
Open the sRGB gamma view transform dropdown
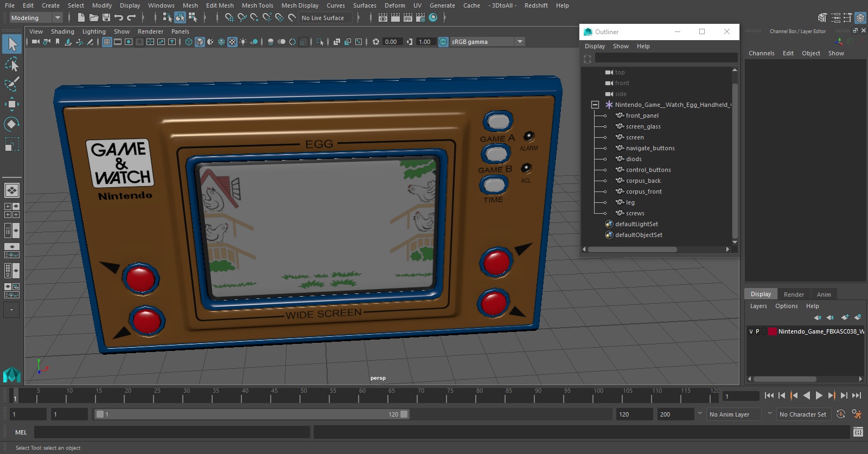click(520, 42)
